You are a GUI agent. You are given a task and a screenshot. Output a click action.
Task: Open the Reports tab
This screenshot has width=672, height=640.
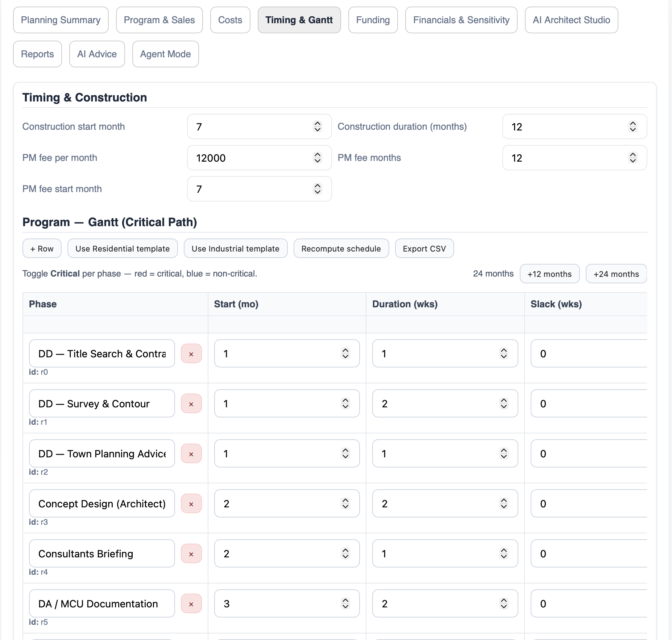(x=38, y=54)
